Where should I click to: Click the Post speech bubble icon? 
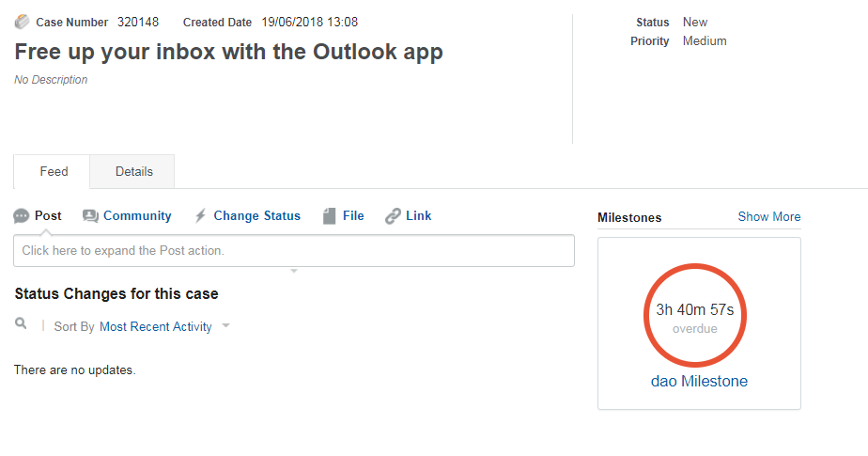pos(22,216)
